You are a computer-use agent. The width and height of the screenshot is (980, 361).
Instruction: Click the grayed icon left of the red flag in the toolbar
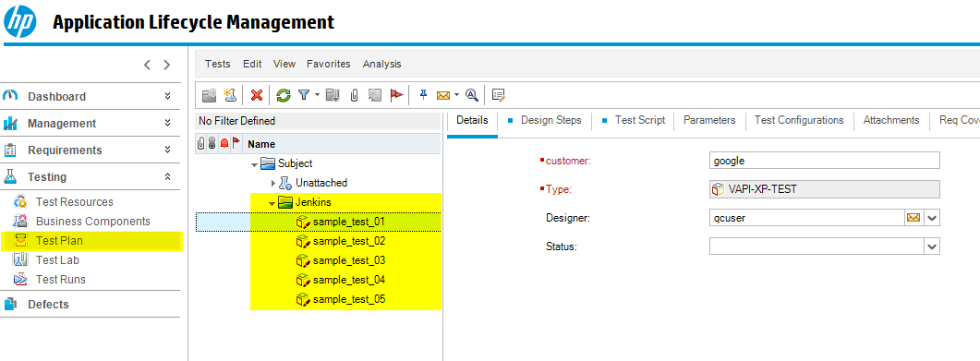click(374, 95)
